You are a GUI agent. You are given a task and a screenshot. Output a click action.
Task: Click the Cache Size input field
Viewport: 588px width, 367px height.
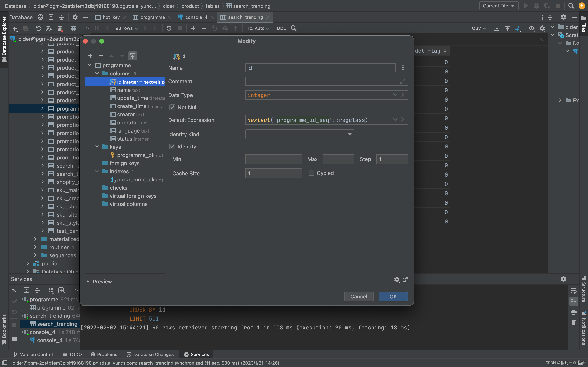pos(274,173)
